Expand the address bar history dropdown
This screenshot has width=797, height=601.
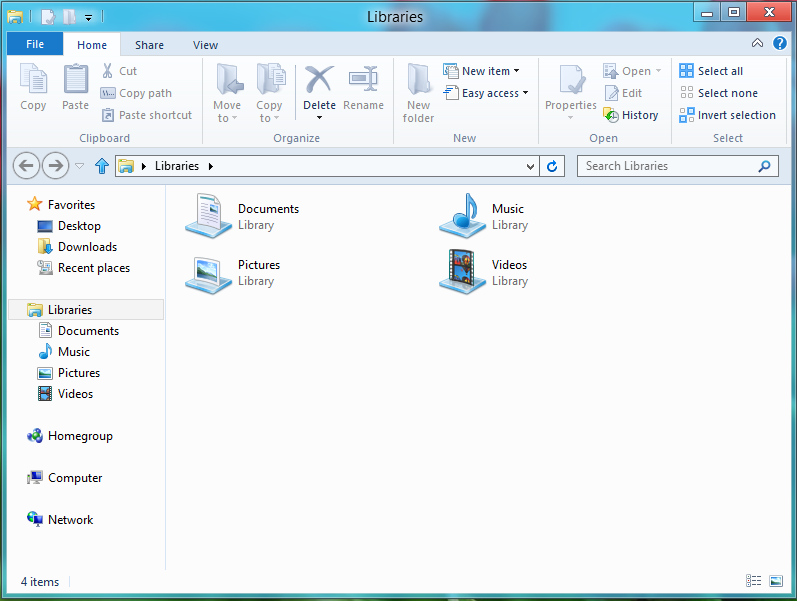pos(531,166)
